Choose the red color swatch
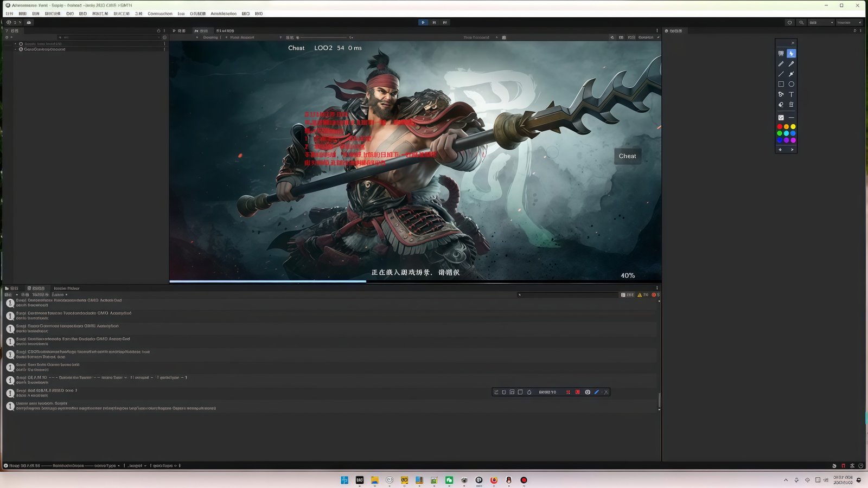Viewport: 868px width, 488px height. (780, 127)
